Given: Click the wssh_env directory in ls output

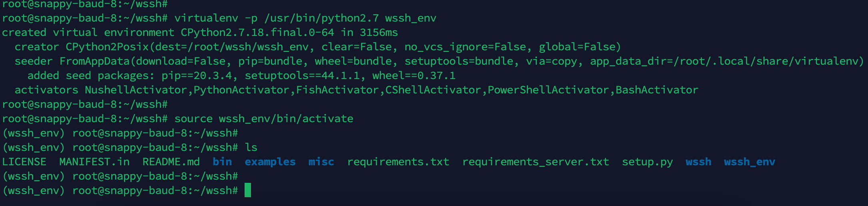Looking at the screenshot, I should (x=749, y=162).
